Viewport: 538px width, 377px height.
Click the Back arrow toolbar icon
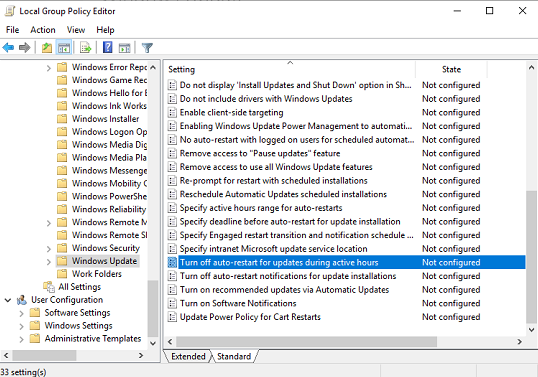click(8, 47)
